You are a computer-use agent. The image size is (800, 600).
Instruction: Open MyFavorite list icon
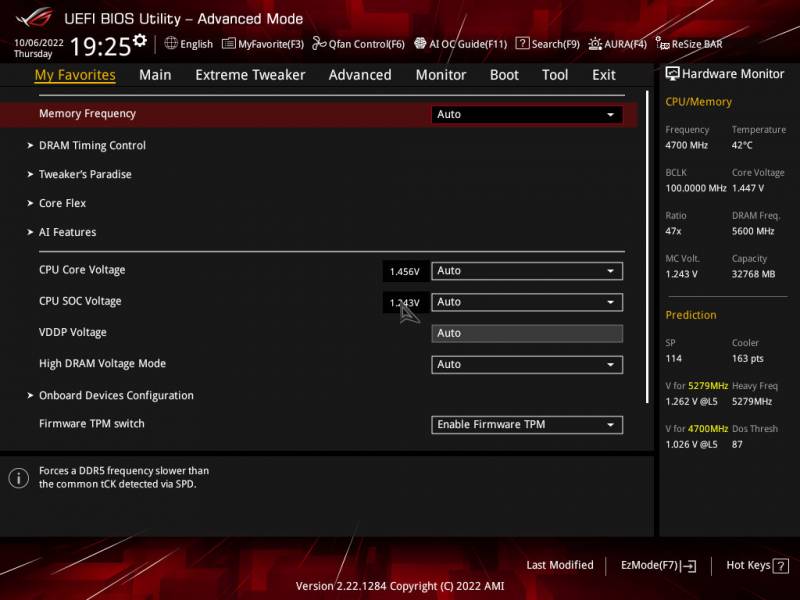coord(229,43)
